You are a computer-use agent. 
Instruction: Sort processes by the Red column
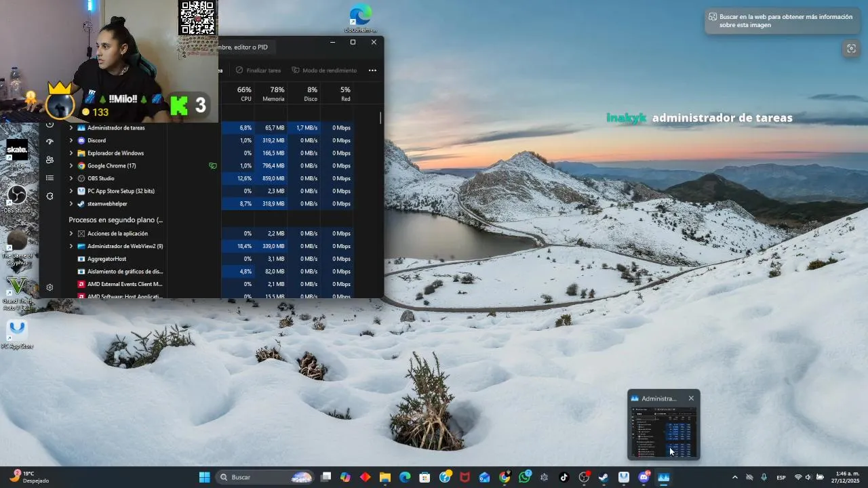[337, 94]
